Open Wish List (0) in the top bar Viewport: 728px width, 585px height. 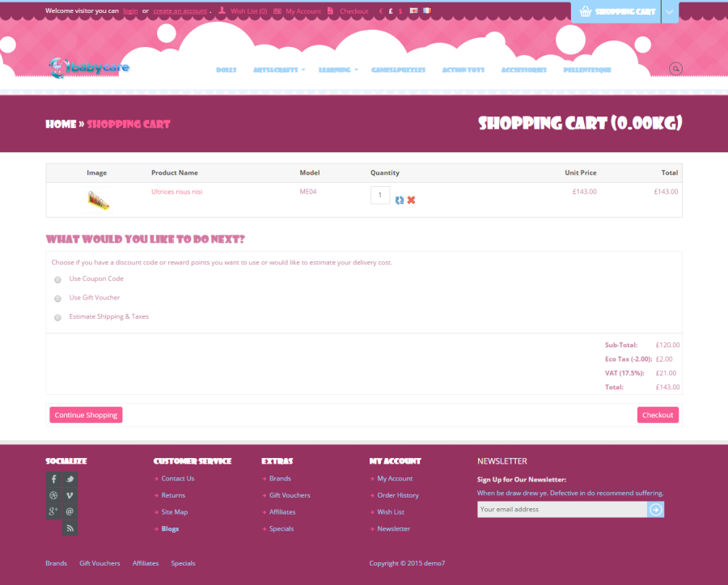pyautogui.click(x=249, y=11)
